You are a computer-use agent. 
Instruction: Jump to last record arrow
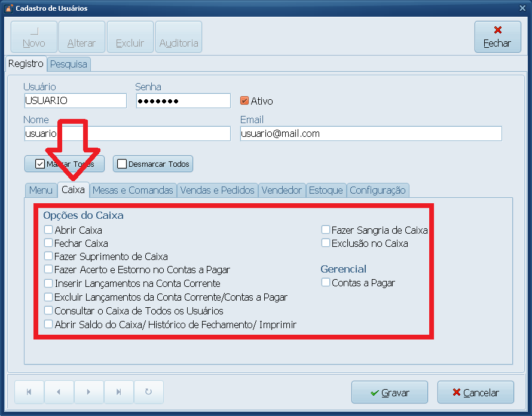pos(118,392)
